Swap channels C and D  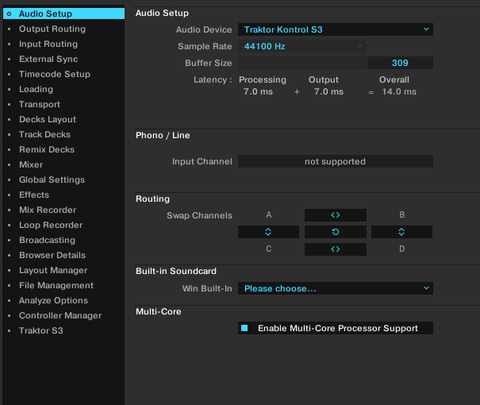tap(335, 249)
